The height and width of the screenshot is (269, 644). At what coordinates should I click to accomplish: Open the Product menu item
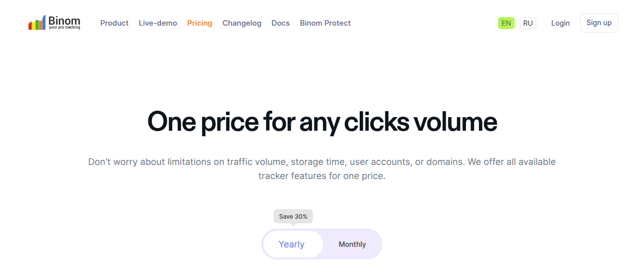[x=114, y=23]
